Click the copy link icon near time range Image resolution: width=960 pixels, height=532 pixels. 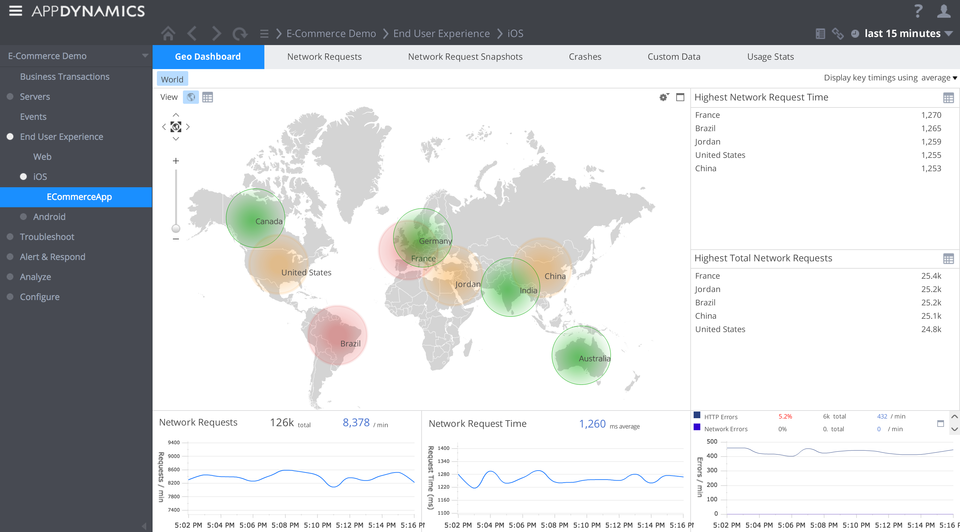[838, 34]
